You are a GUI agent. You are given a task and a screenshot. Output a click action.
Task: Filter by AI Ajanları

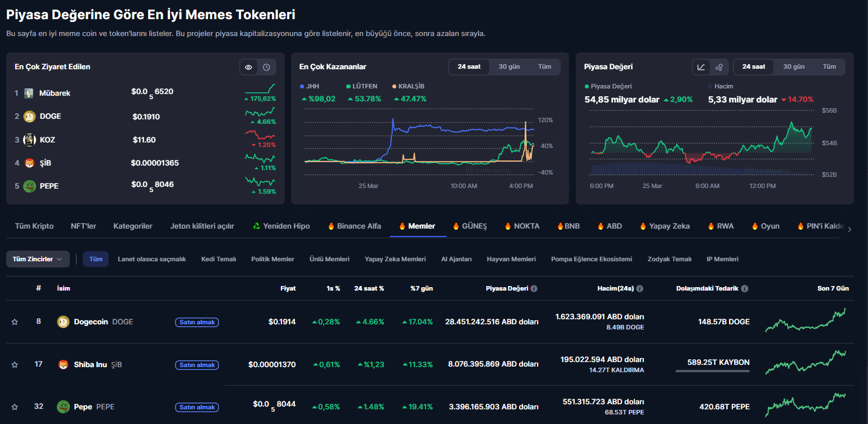tap(456, 259)
